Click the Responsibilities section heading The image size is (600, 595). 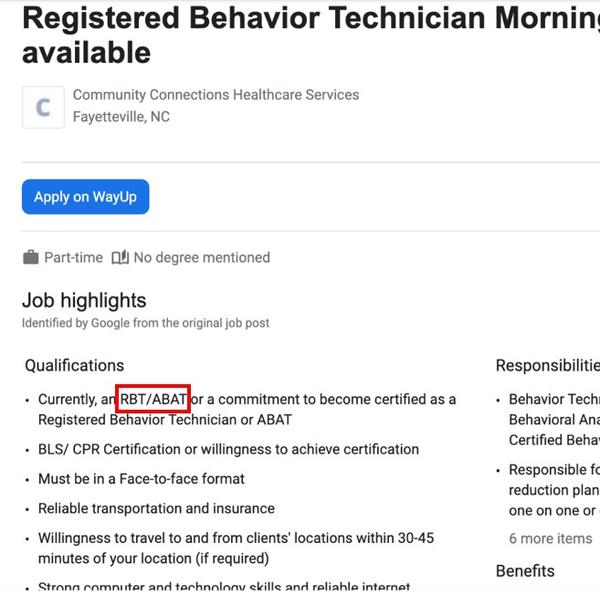(548, 365)
